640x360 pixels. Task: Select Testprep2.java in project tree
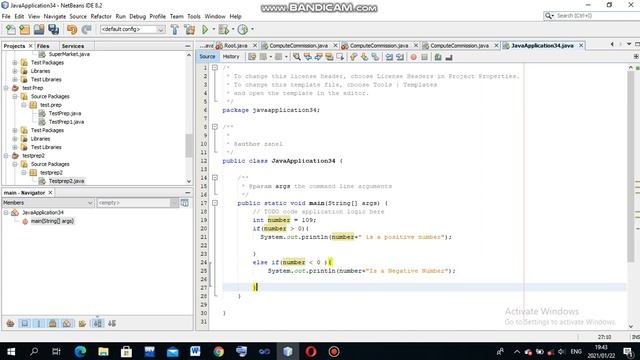(x=66, y=181)
